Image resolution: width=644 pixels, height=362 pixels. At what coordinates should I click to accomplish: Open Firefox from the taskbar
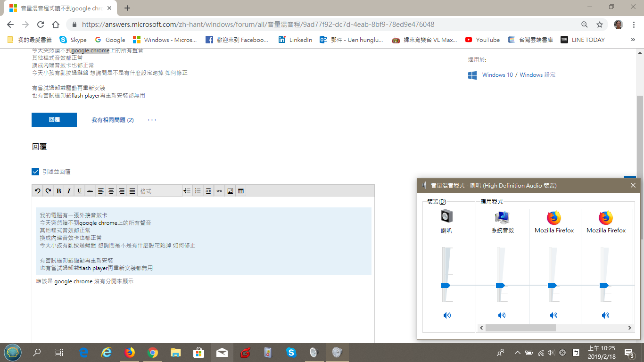(x=129, y=352)
